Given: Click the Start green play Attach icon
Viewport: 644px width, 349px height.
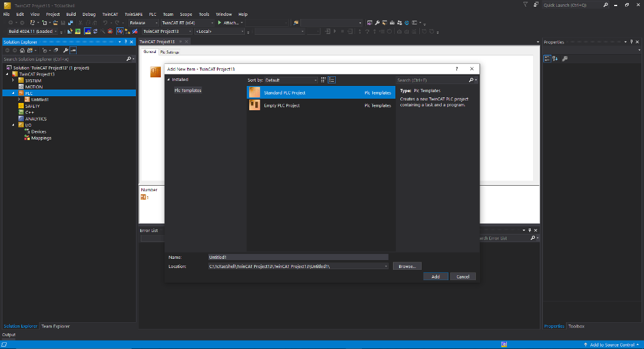Looking at the screenshot, I should (220, 23).
